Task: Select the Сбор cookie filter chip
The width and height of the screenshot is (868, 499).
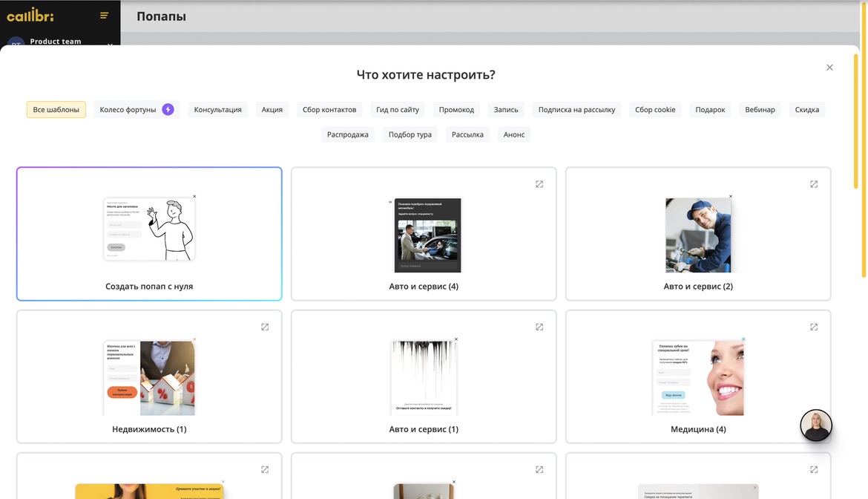Action: (655, 110)
